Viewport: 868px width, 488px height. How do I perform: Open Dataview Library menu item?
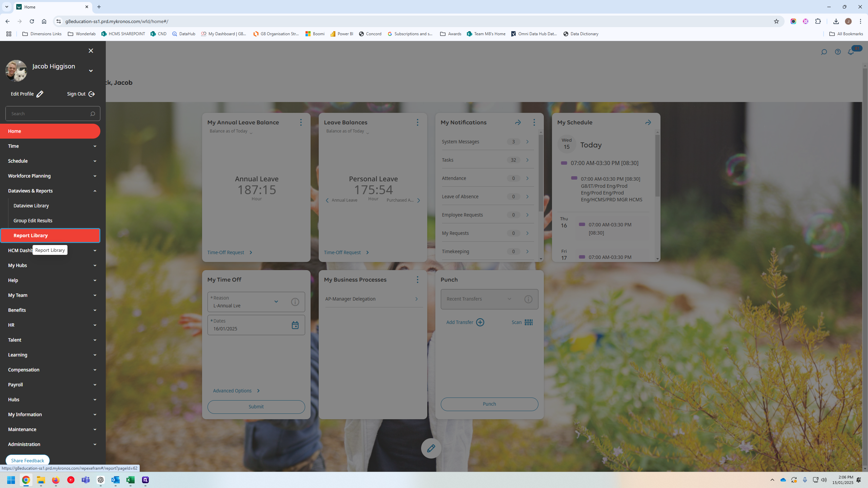(x=31, y=206)
